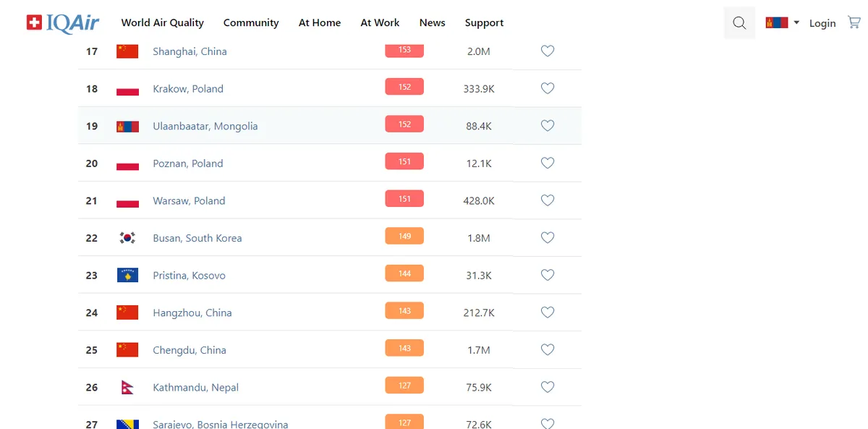The width and height of the screenshot is (868, 429).
Task: Click the China flag beside Shanghai
Action: tap(127, 51)
